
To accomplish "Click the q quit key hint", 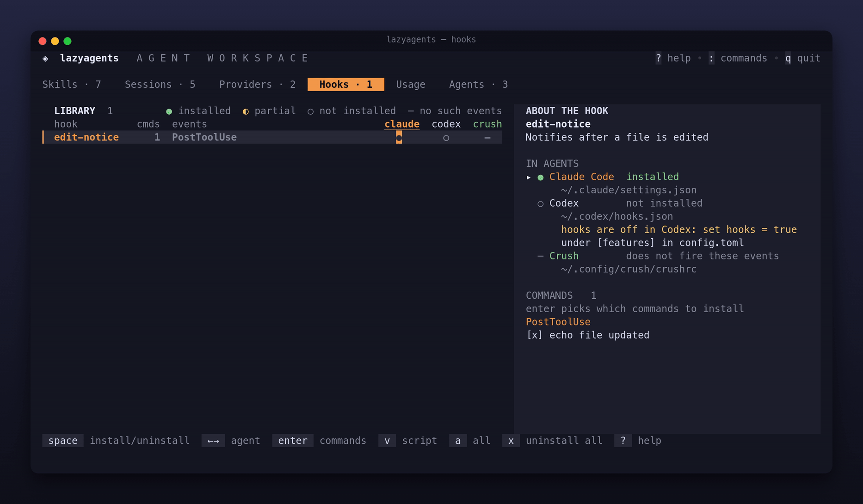I will click(802, 58).
